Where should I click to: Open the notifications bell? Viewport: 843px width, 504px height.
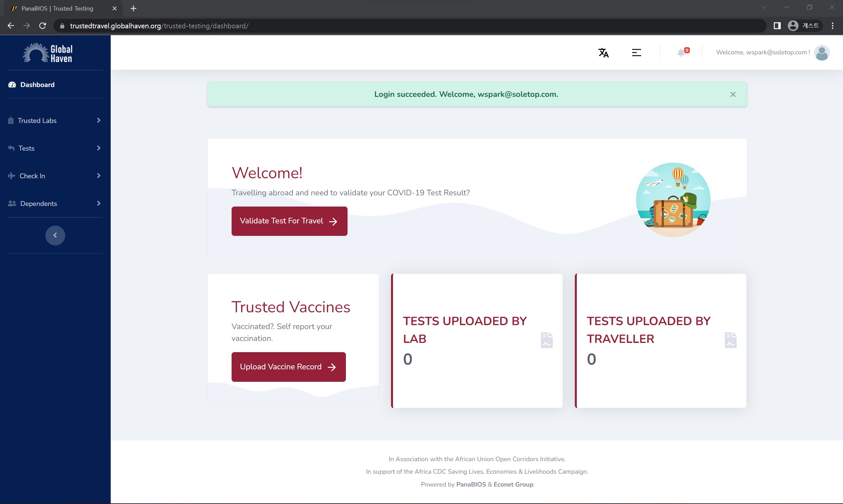[681, 53]
